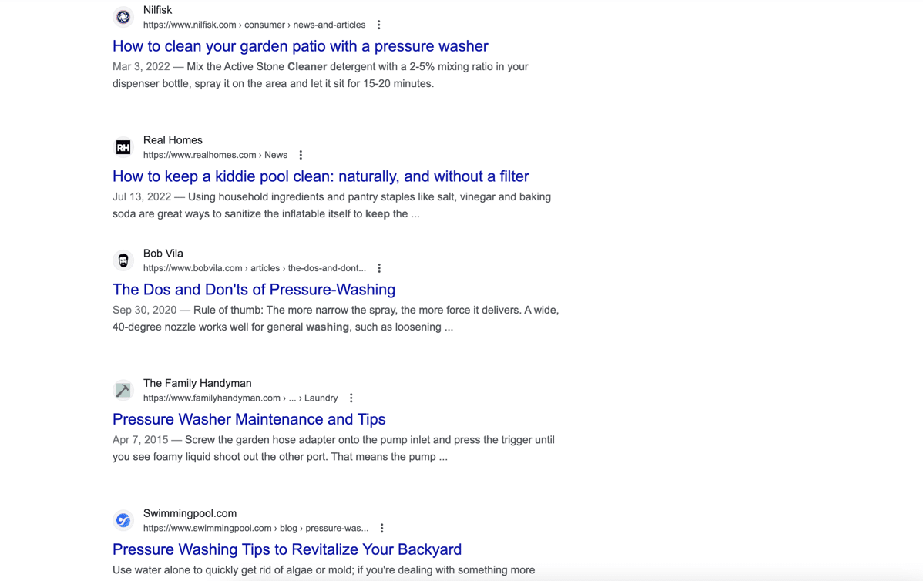Click snippet 'Screw the garden hose adapter'
This screenshot has height=581, width=924.
334,448
